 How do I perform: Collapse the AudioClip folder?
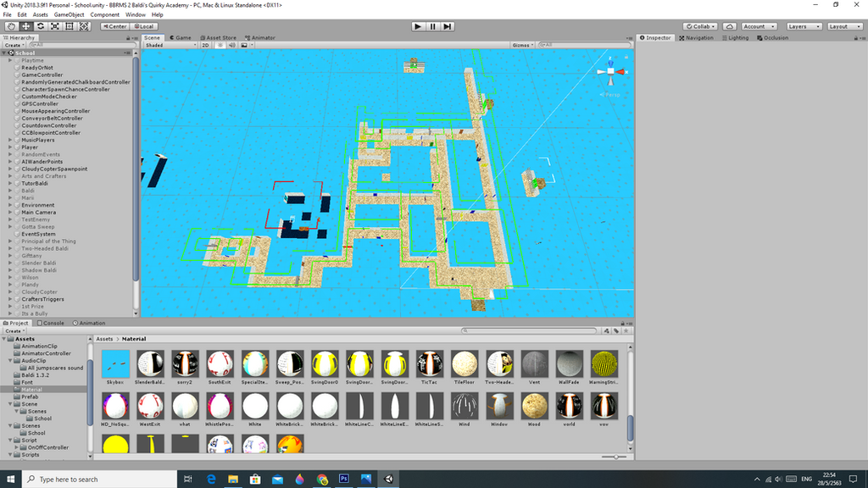(10, 361)
